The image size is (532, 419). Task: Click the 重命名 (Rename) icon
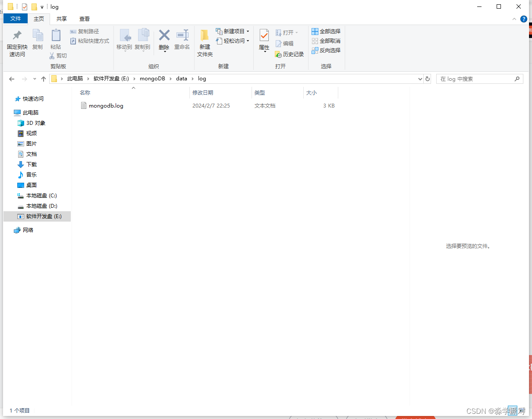pos(182,40)
